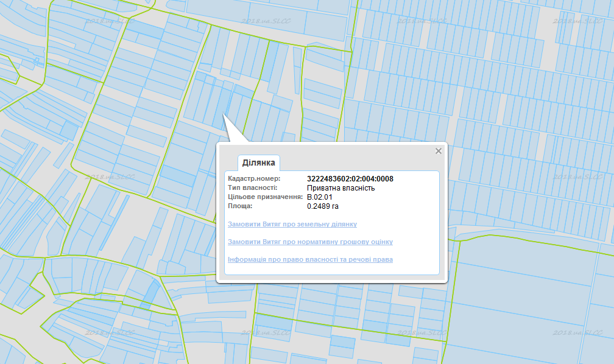Click the Площа field label
614x364 pixels.
tap(240, 206)
